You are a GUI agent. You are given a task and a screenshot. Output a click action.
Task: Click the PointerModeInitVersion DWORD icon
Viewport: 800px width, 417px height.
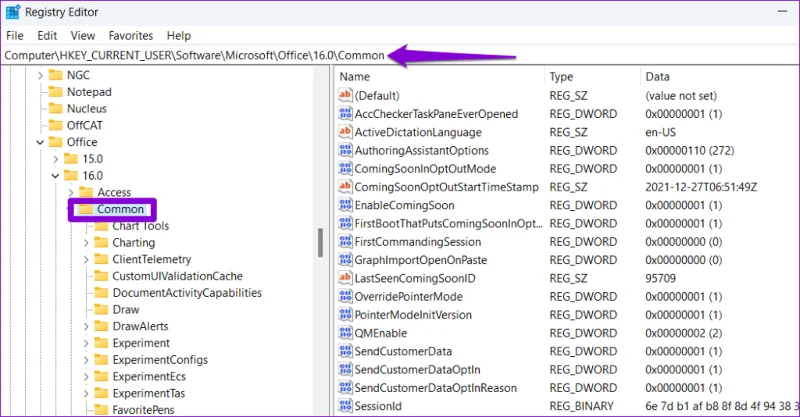[x=345, y=314]
